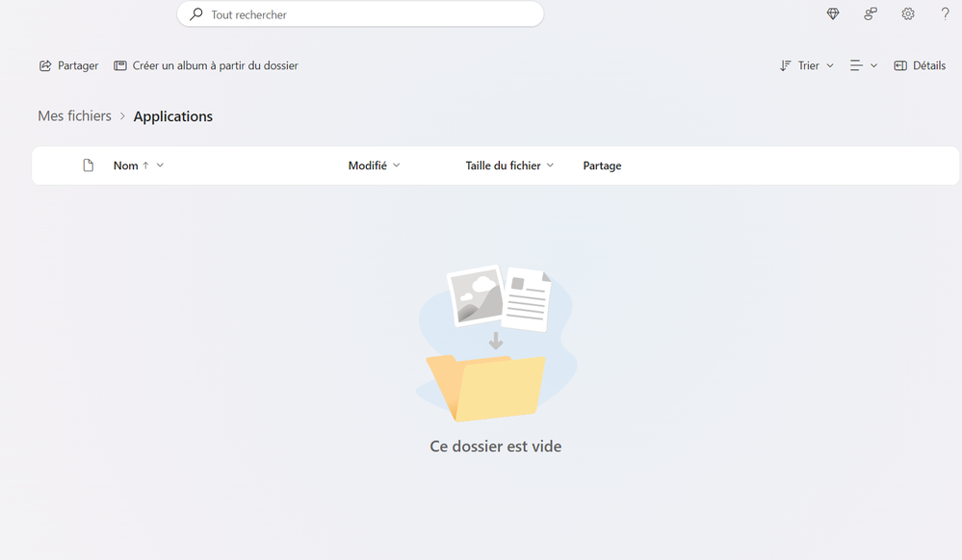Screen dimensions: 962x560
Task: Go back to Mes fichiers breadcrumb
Action: (75, 115)
